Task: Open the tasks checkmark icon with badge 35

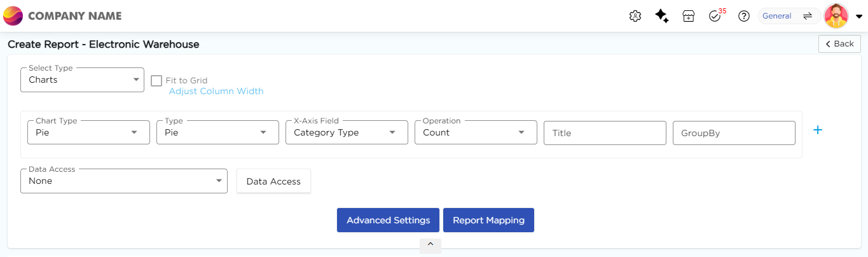Action: (x=715, y=17)
